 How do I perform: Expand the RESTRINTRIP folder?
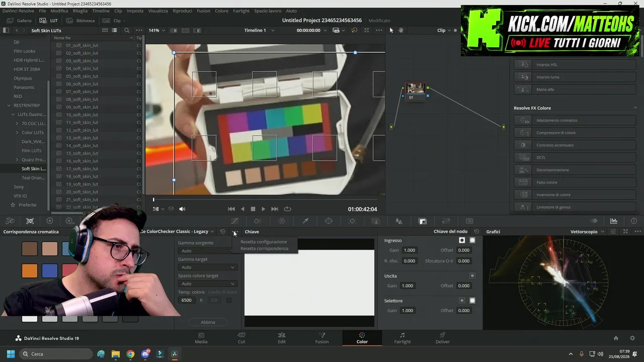point(9,106)
